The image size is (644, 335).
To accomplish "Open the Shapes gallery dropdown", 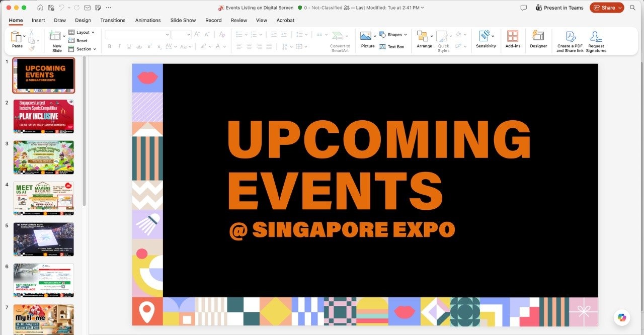I will (x=392, y=35).
